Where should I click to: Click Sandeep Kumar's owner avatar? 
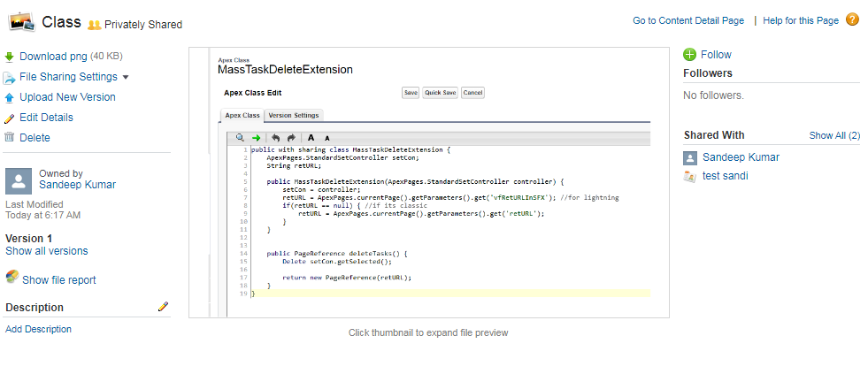click(x=19, y=181)
